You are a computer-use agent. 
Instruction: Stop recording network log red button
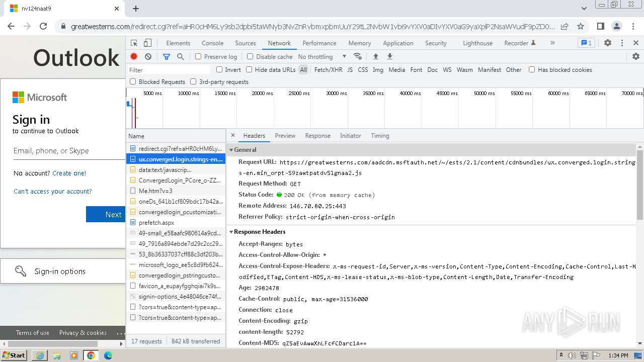pos(134,57)
